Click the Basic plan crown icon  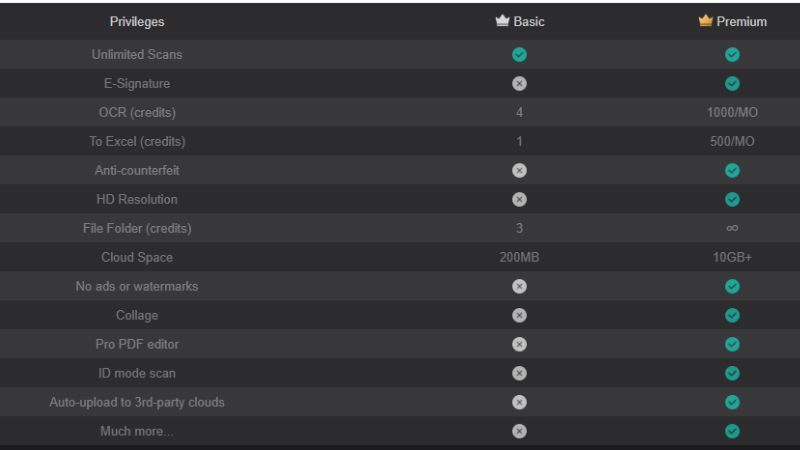click(x=502, y=21)
